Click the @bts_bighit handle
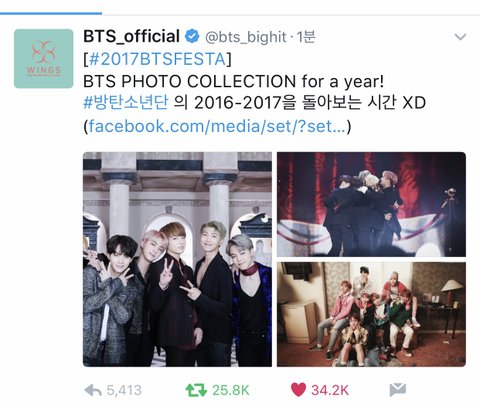 [245, 37]
